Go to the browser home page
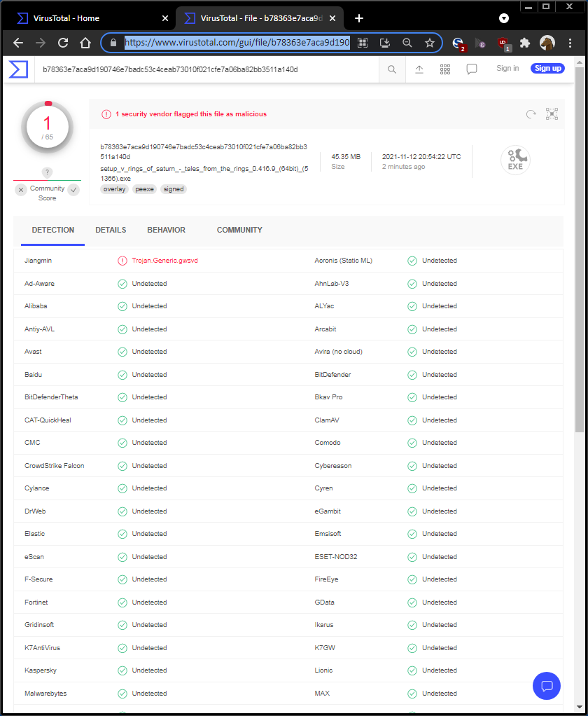 (85, 43)
